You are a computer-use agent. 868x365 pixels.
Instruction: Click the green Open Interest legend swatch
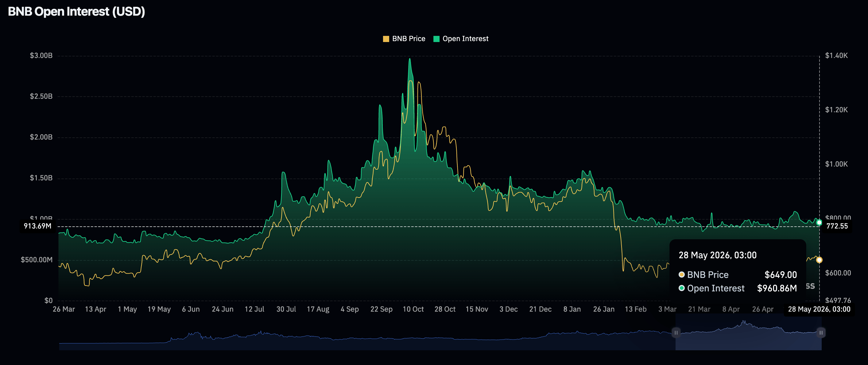pyautogui.click(x=436, y=39)
